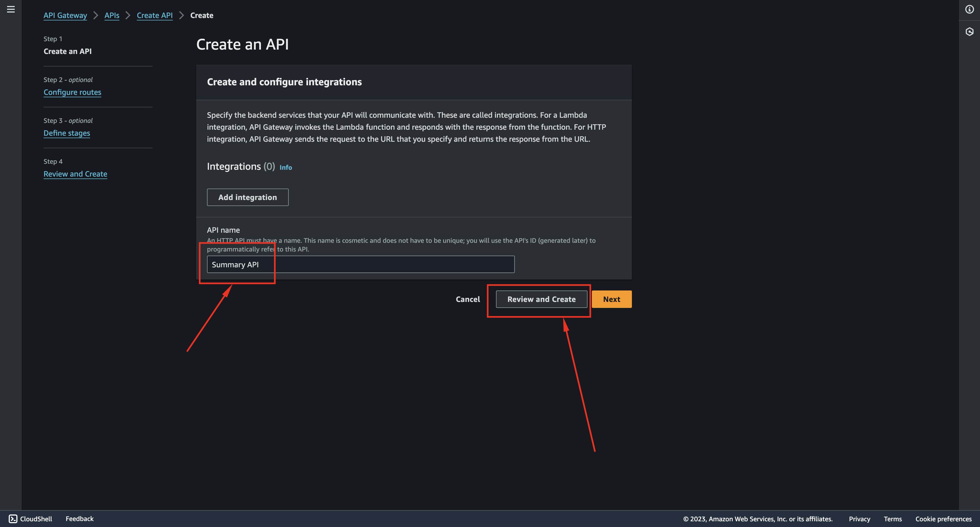The width and height of the screenshot is (980, 527).
Task: Open the hamburger navigation menu
Action: click(11, 9)
